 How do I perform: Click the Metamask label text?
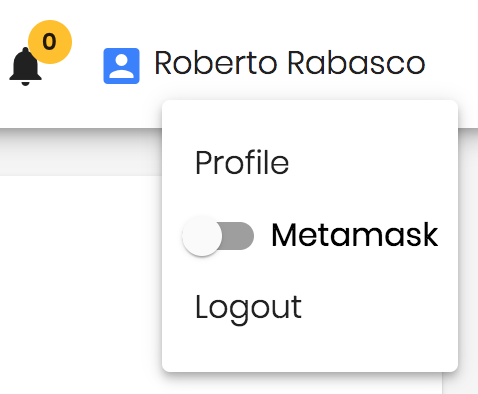[355, 235]
